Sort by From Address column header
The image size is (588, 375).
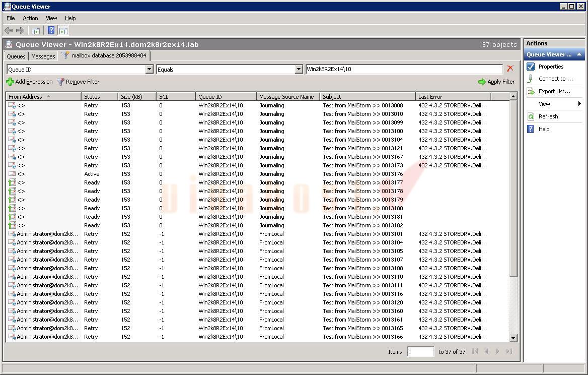pos(44,96)
